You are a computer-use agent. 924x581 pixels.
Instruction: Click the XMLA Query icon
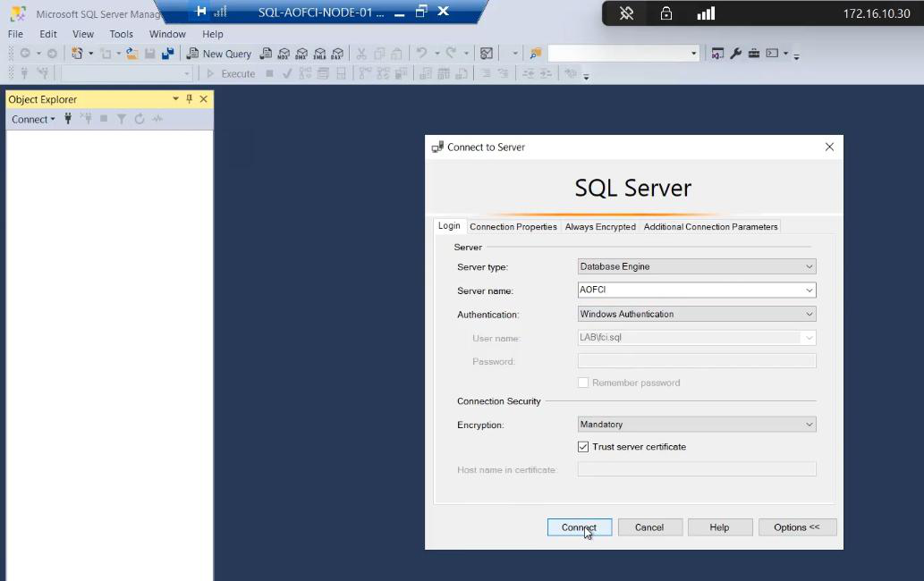pyautogui.click(x=319, y=54)
